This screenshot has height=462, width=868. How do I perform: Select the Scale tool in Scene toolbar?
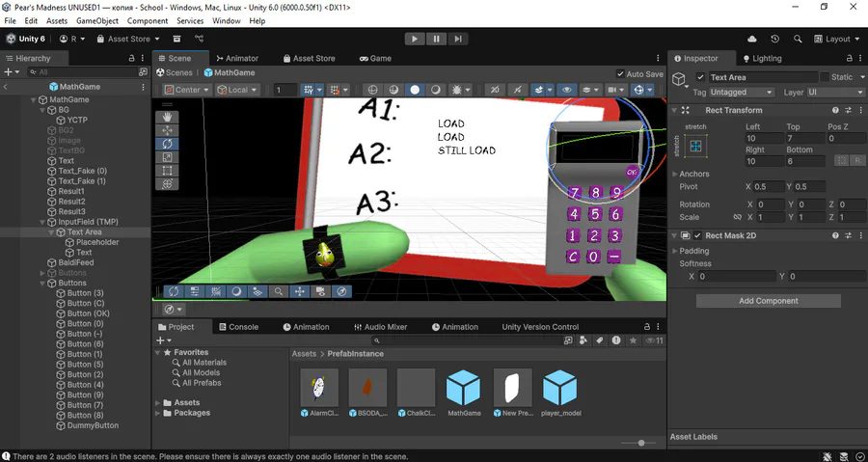tap(167, 157)
